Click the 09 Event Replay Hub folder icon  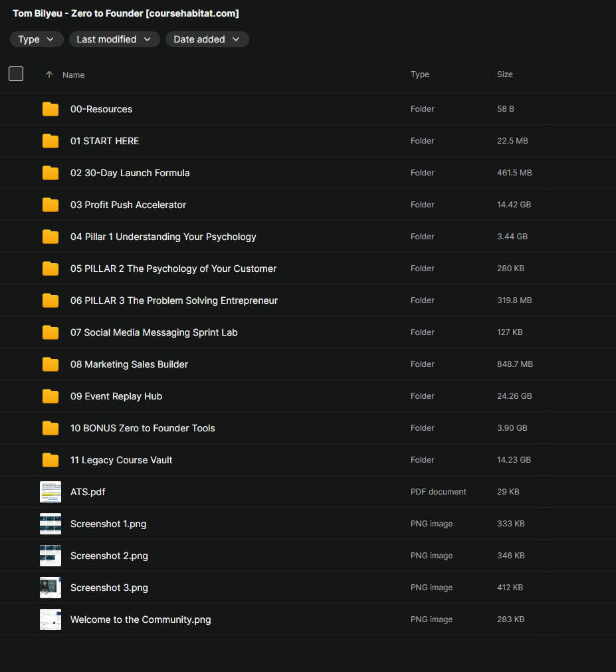tap(51, 396)
